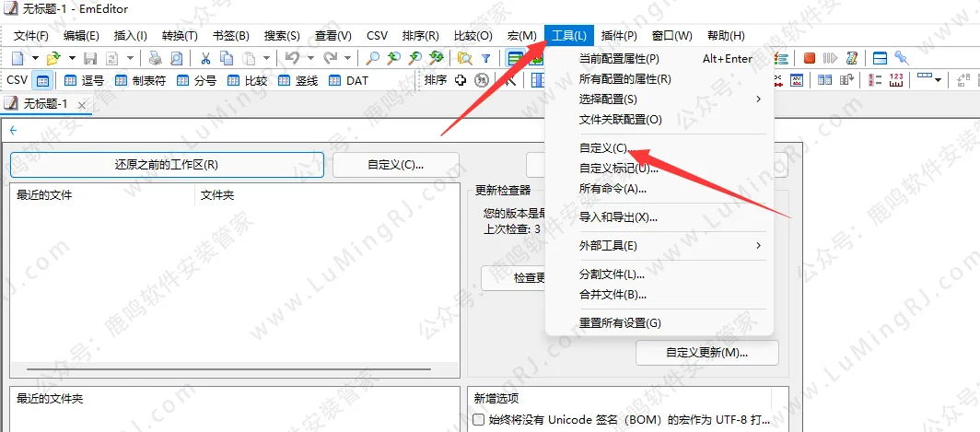
Task: Toggle line numbers icon
Action: tap(876, 80)
